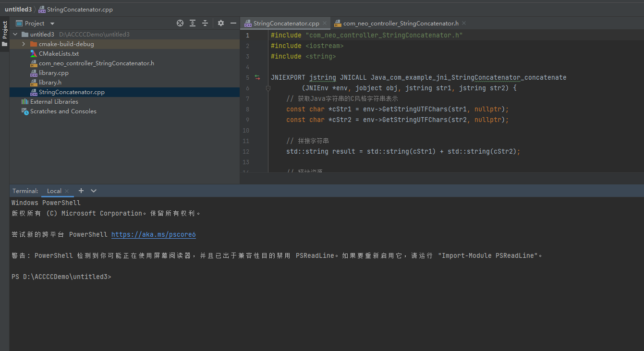
Task: Click the Select Opened File crosshair icon
Action: 180,23
